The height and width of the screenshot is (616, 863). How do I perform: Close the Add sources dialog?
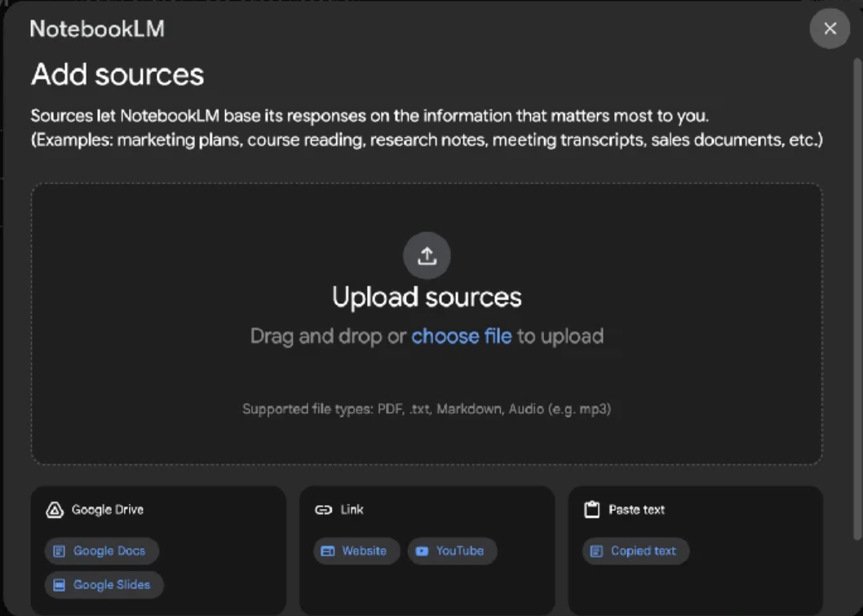(x=830, y=29)
